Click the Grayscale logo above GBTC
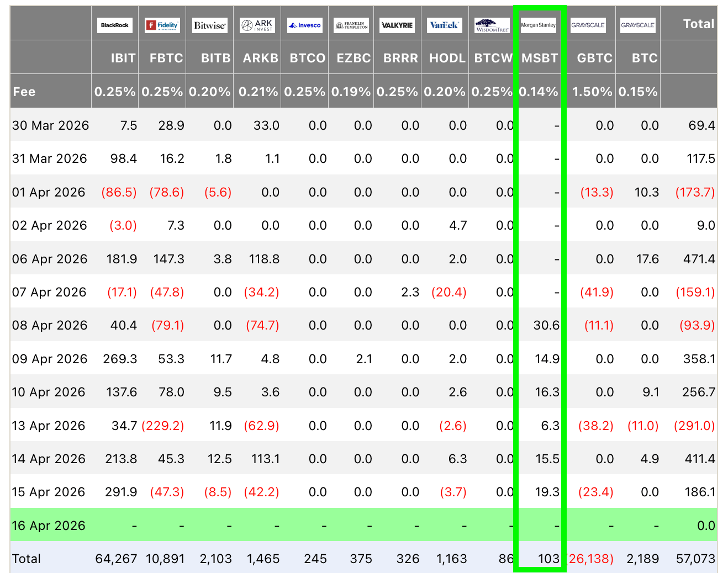Image resolution: width=728 pixels, height=573 pixels. [588, 25]
